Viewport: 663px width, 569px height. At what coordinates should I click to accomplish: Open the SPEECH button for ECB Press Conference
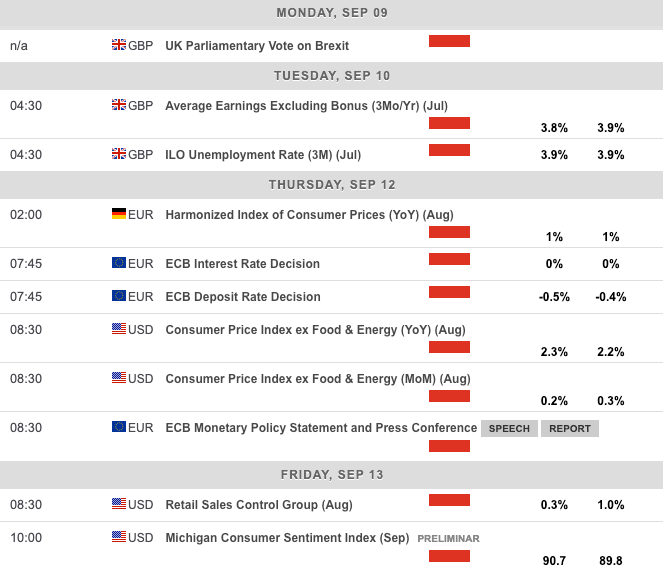[509, 428]
